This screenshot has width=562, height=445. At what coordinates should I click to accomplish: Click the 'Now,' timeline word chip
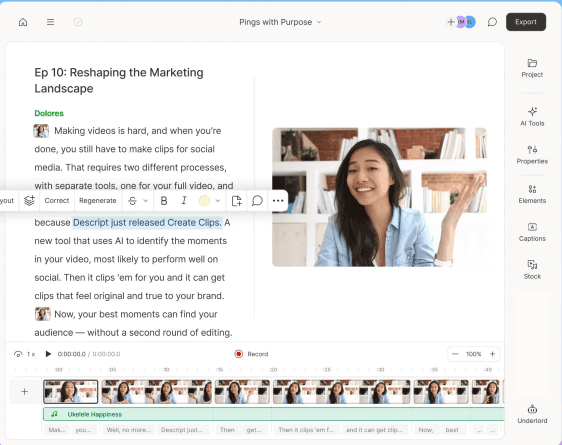[x=426, y=430]
